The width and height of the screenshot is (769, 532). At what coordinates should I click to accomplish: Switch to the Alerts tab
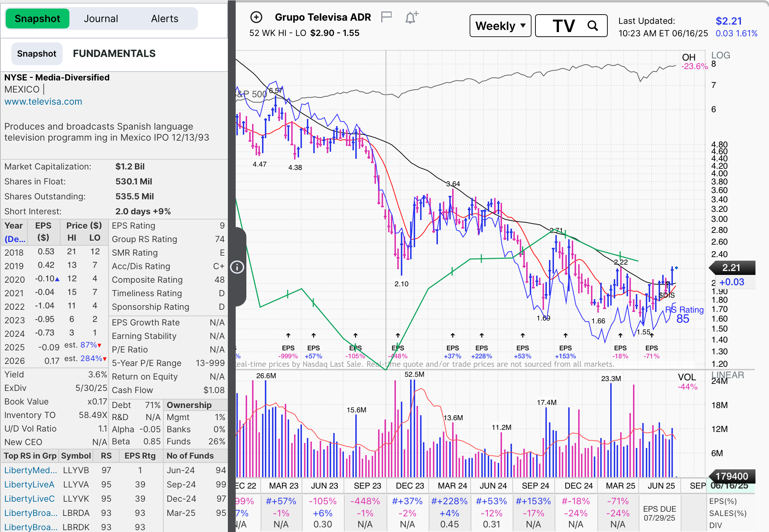click(x=164, y=19)
